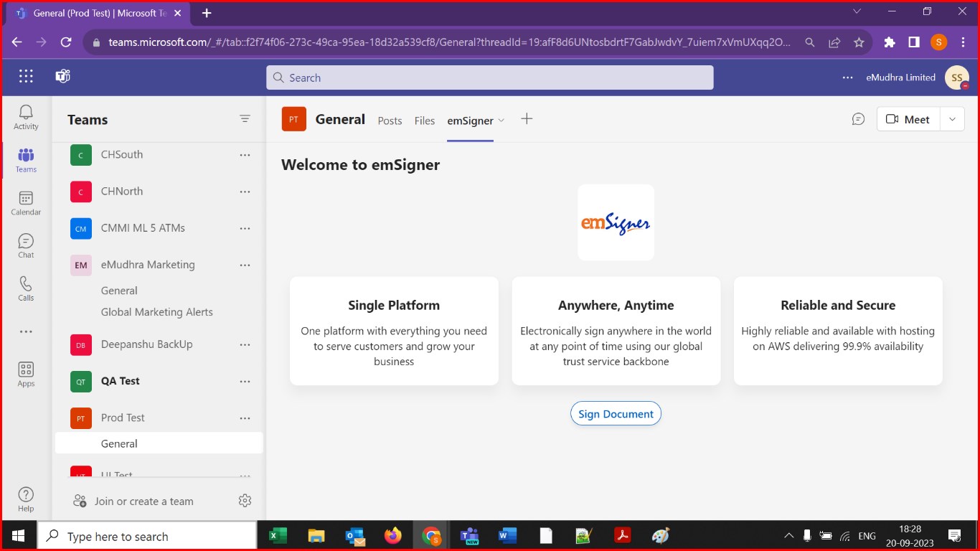Click the filter teams icon
This screenshot has width=980, height=551.
245,119
